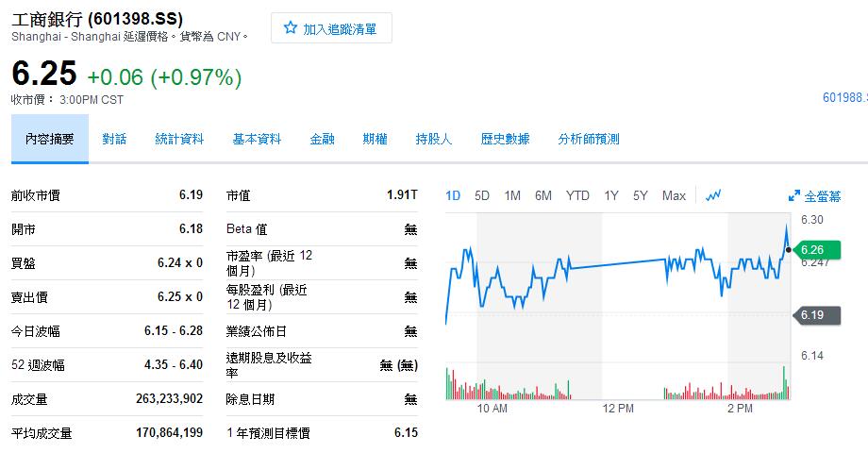
Task: Open the 統計資料 tab
Action: point(179,139)
